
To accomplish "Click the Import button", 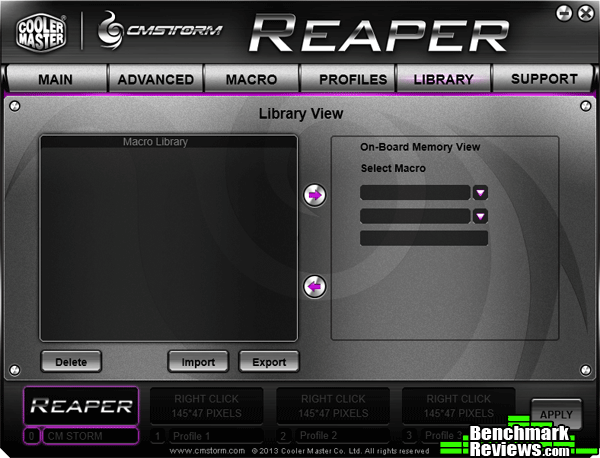I will [198, 362].
